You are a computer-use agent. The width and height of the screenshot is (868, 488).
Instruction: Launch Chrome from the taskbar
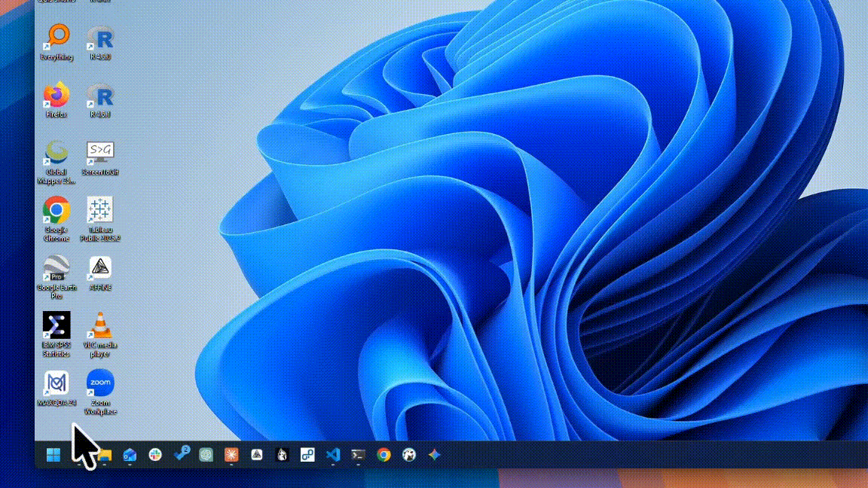point(383,454)
